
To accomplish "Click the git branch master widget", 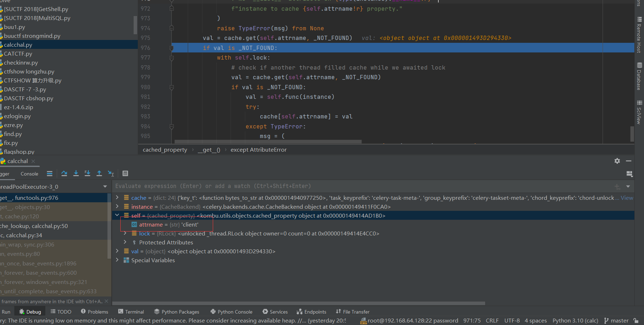I will tap(617, 320).
